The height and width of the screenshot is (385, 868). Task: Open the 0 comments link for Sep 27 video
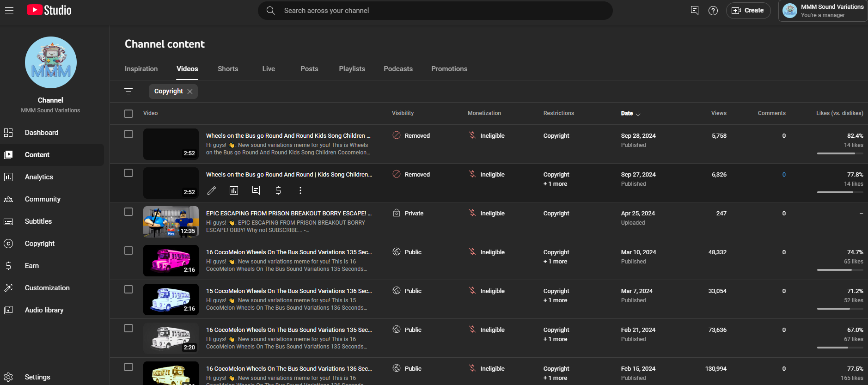pos(784,174)
